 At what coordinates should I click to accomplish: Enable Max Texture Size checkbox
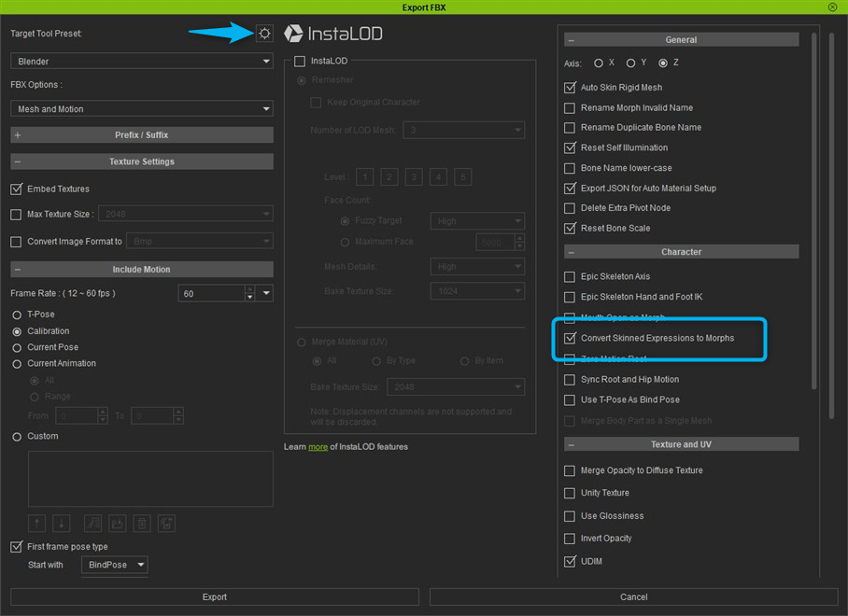(x=16, y=215)
